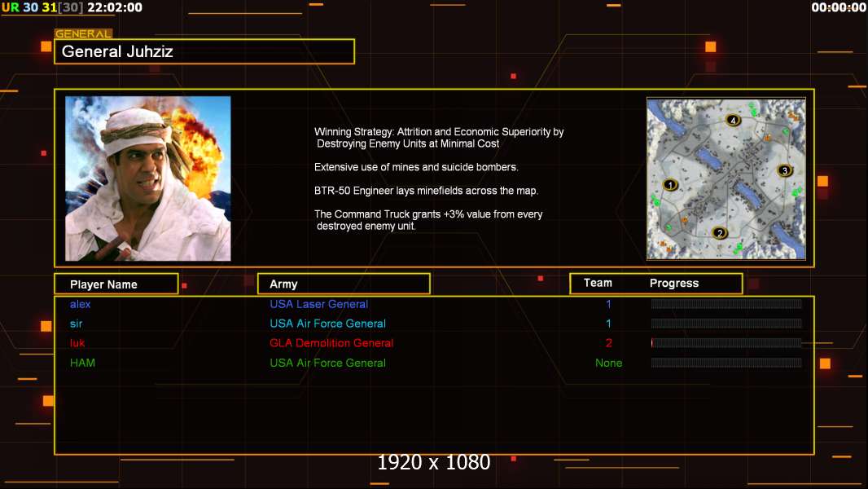The image size is (868, 489).
Task: Click team value None for HAM
Action: point(608,363)
